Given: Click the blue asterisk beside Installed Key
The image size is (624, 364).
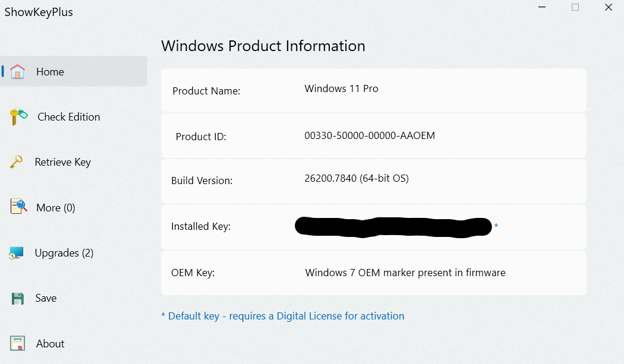Looking at the screenshot, I should (496, 226).
